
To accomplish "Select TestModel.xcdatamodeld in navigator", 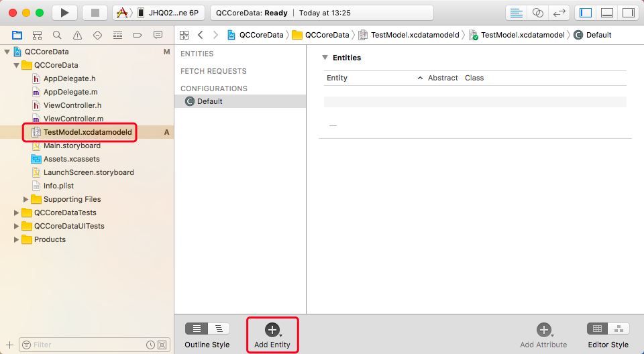I will [87, 132].
